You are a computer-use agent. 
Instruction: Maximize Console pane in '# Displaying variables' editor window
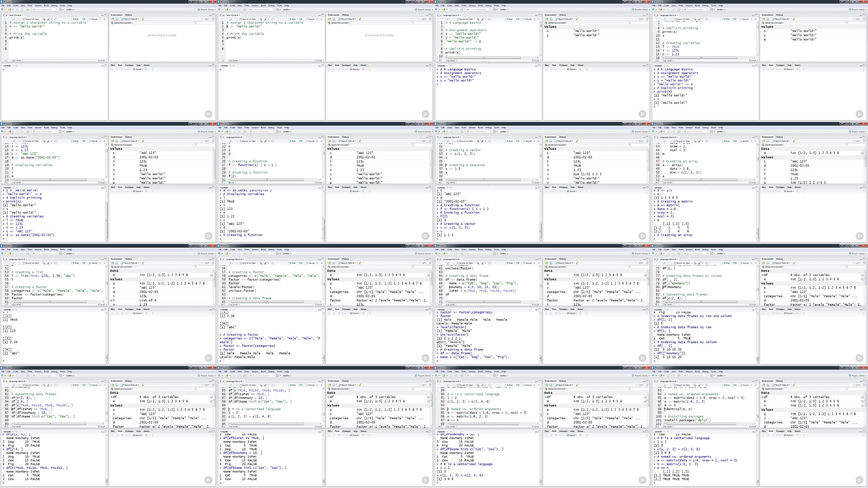click(x=106, y=188)
